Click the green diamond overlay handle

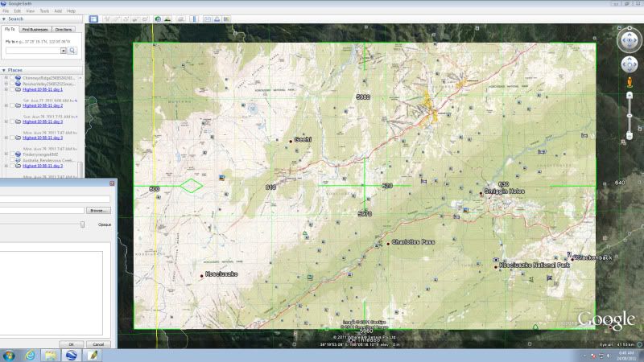pos(191,186)
